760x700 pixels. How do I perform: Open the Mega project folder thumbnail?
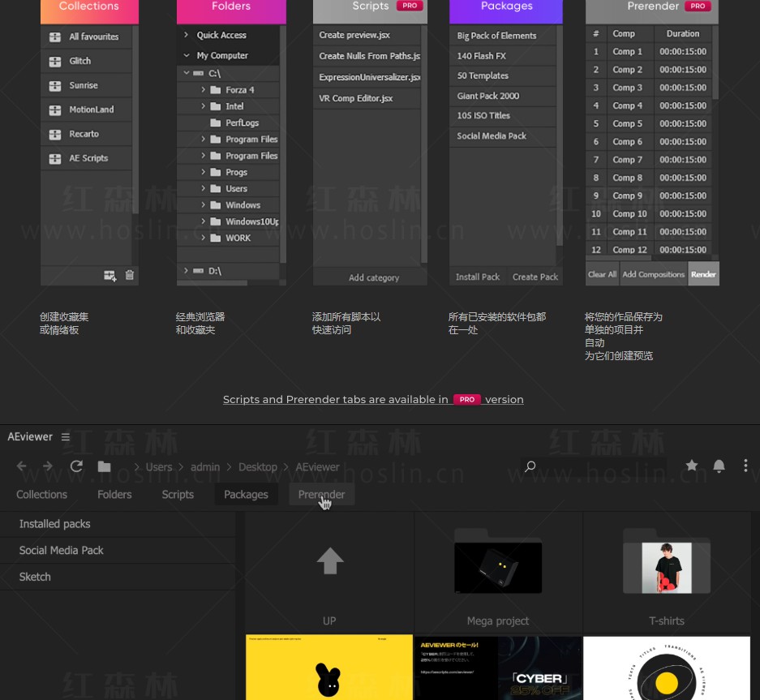pyautogui.click(x=498, y=560)
